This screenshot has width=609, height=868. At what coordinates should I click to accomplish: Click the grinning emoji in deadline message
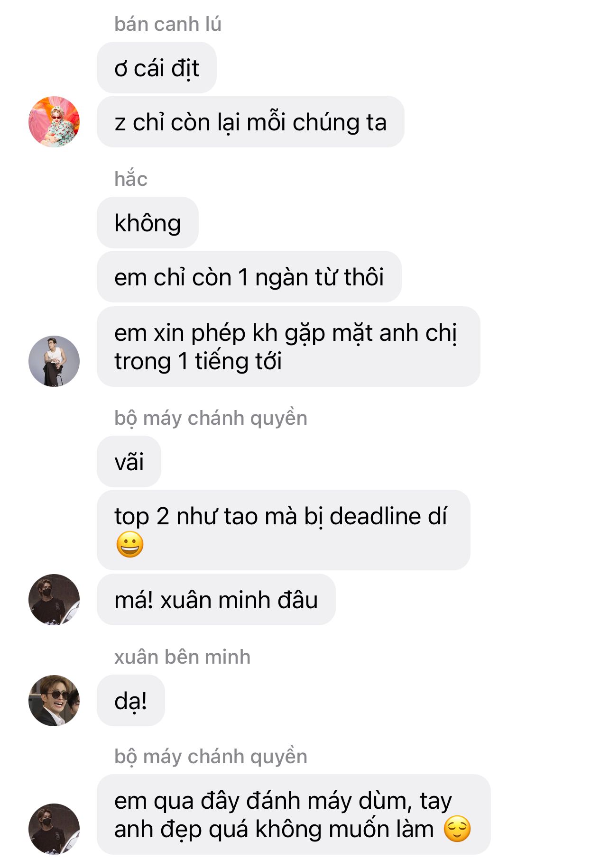[x=130, y=544]
